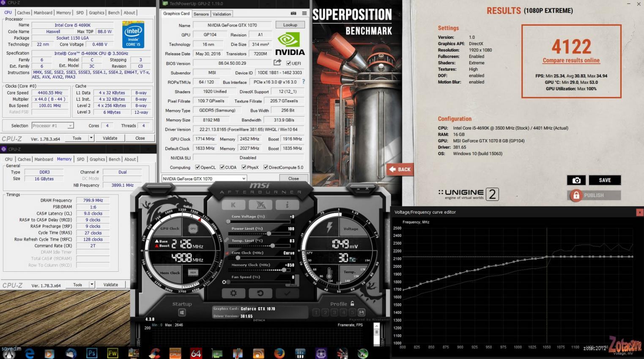Open the GPU-Z hamburger menu
The height and width of the screenshot is (359, 644).
pyautogui.click(x=304, y=14)
